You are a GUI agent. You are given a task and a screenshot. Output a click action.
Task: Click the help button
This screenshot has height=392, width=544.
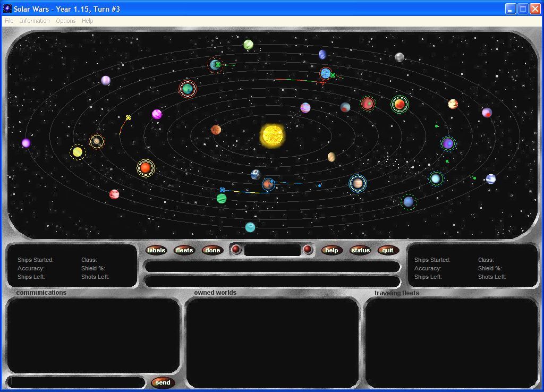(331, 250)
